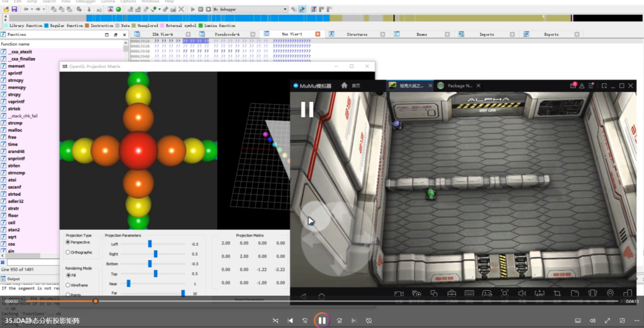Viewport: 644px width, 328px height.
Task: Close the Package N... emulator tab
Action: click(479, 86)
